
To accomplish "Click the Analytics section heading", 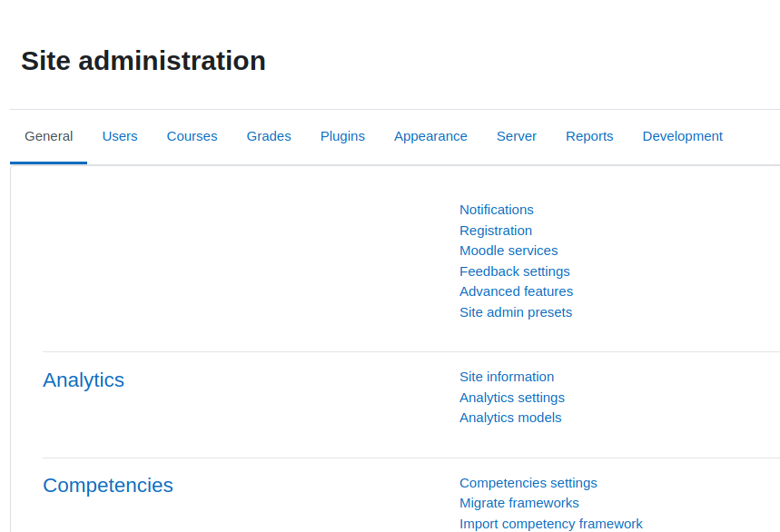I will coord(84,380).
